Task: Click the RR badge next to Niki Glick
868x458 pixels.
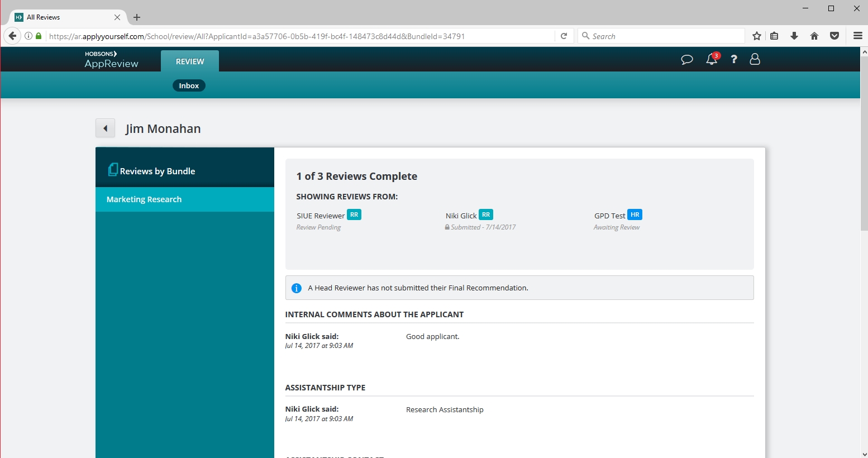Action: pyautogui.click(x=486, y=215)
